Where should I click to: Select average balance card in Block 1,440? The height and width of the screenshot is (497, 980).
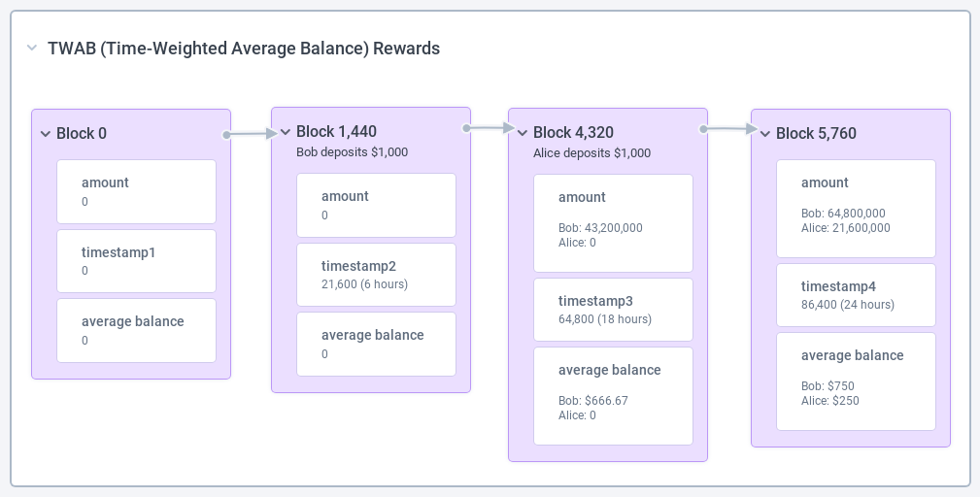click(x=376, y=344)
